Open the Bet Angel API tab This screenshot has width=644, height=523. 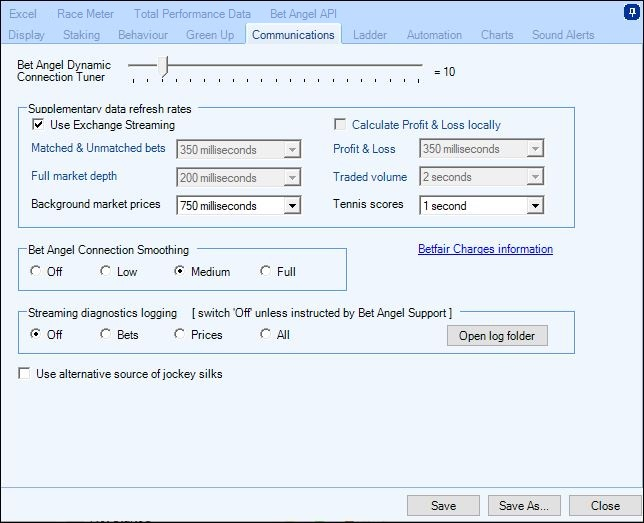pos(303,14)
